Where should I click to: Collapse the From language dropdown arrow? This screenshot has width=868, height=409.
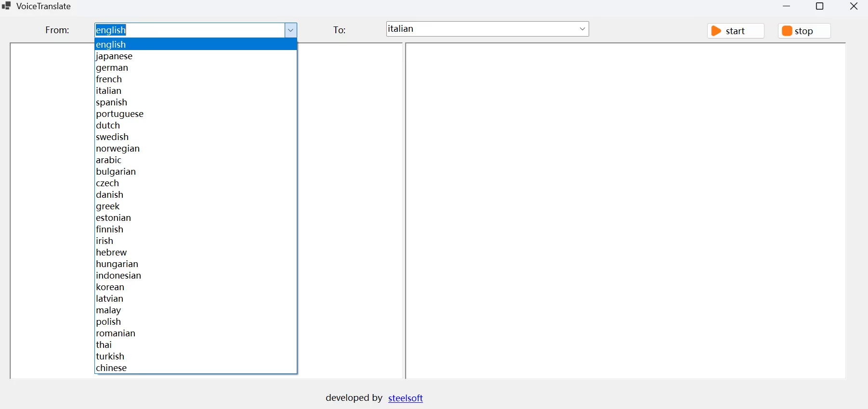(x=291, y=30)
